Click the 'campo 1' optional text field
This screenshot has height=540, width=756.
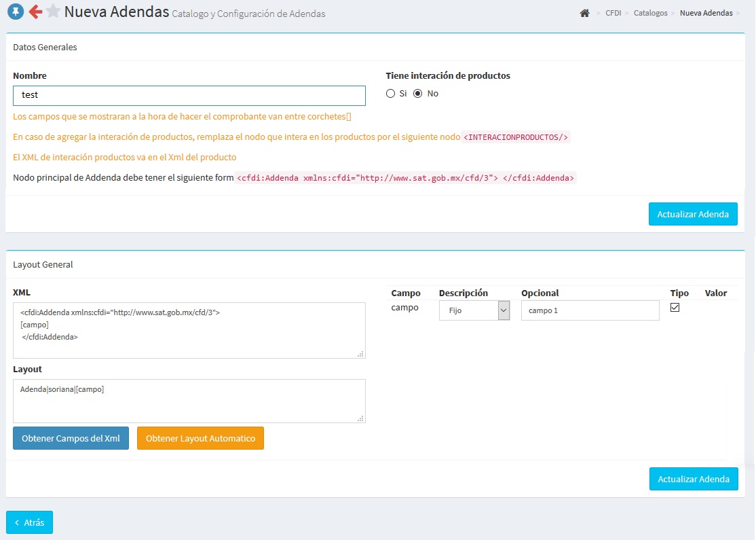pyautogui.click(x=590, y=310)
